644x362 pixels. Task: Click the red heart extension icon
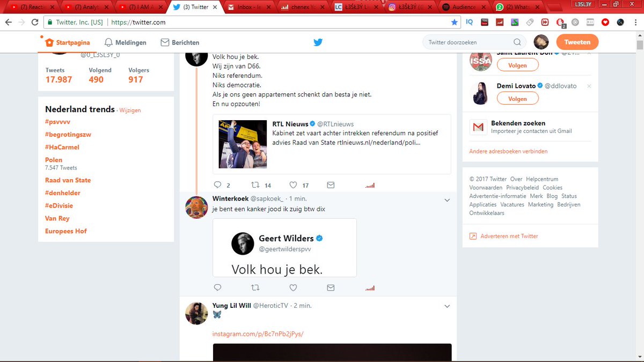(605, 23)
